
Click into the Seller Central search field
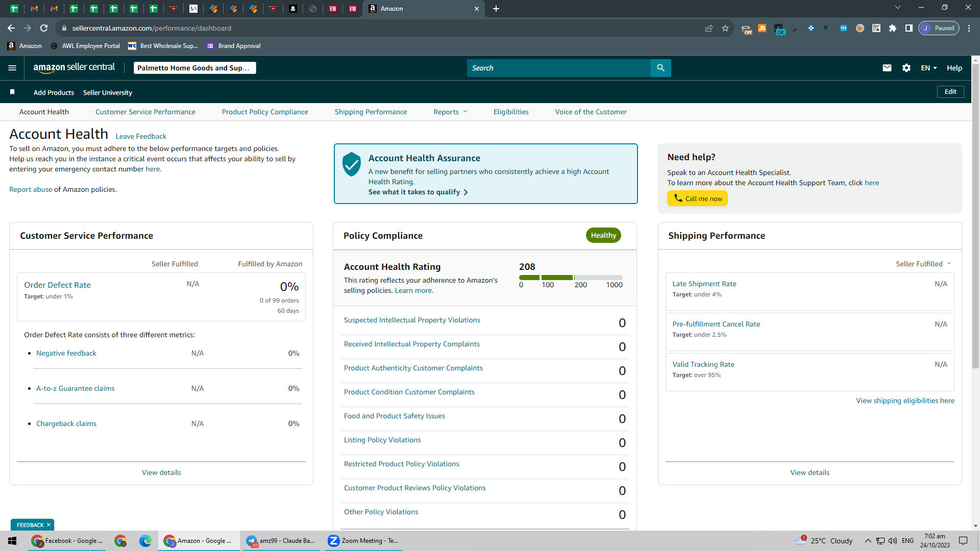click(558, 68)
